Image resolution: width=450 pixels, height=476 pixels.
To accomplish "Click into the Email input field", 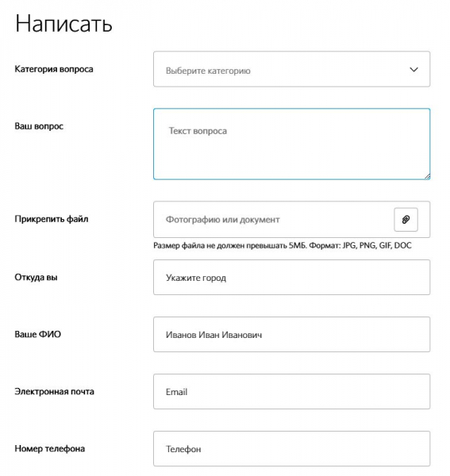I will click(x=291, y=392).
